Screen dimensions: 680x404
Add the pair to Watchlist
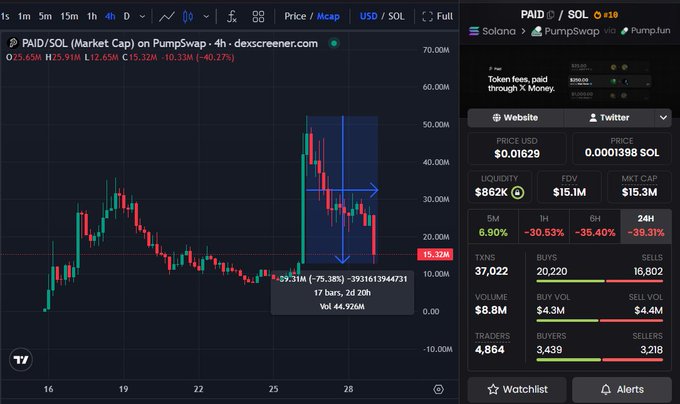517,390
